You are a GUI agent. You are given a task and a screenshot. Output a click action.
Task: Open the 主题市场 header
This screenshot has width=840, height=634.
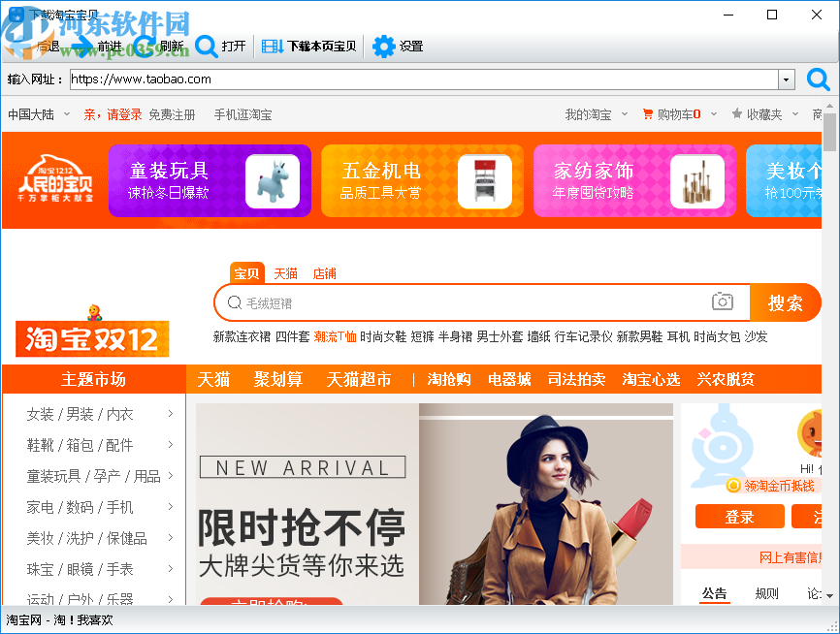click(x=94, y=379)
